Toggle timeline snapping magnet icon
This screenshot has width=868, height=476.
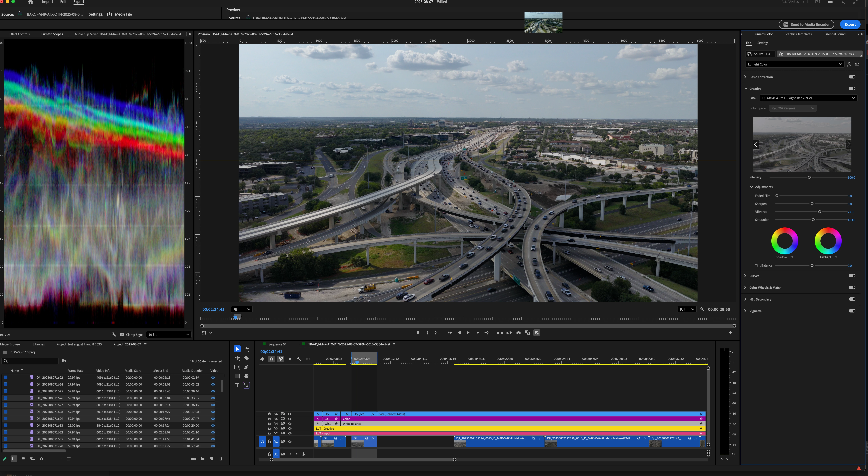(272, 359)
